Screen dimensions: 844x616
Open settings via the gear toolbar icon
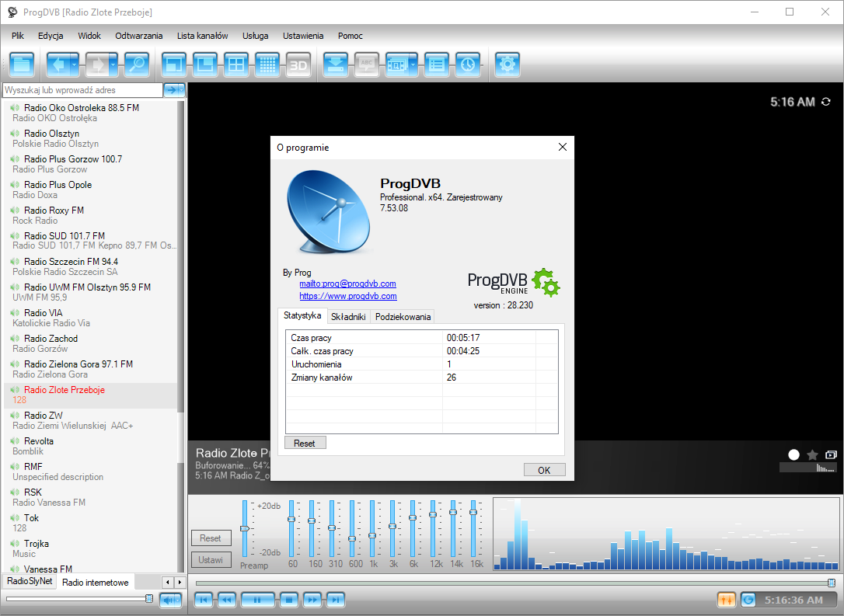507,64
